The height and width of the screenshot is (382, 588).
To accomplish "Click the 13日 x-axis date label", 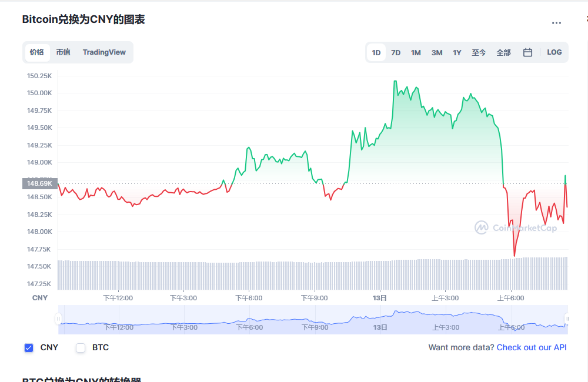I will (x=379, y=298).
